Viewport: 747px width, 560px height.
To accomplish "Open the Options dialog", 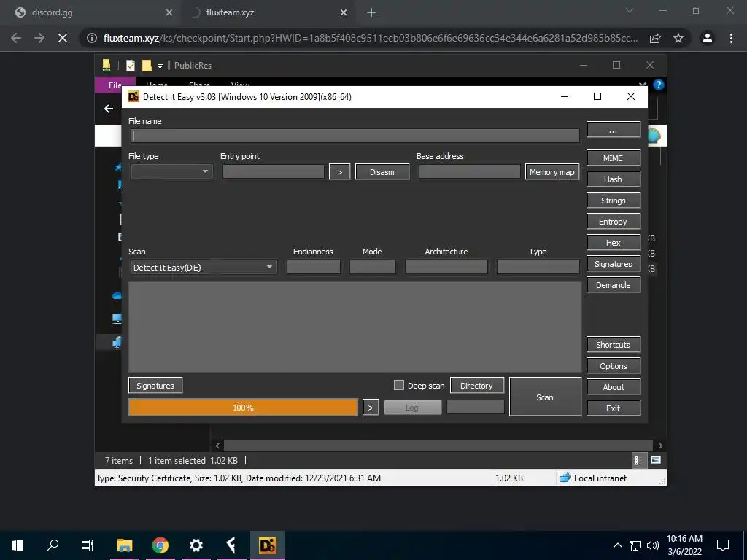I will click(613, 366).
